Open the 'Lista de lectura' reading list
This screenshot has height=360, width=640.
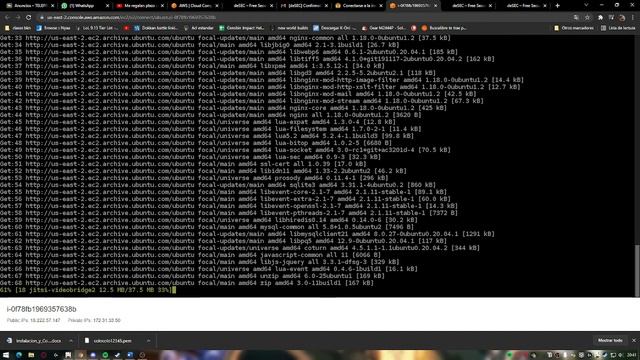[618, 28]
